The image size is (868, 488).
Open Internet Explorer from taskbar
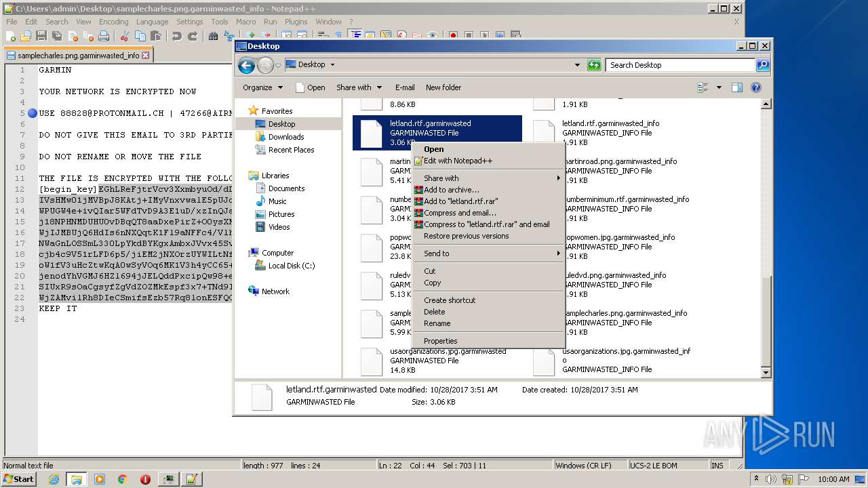[x=54, y=479]
